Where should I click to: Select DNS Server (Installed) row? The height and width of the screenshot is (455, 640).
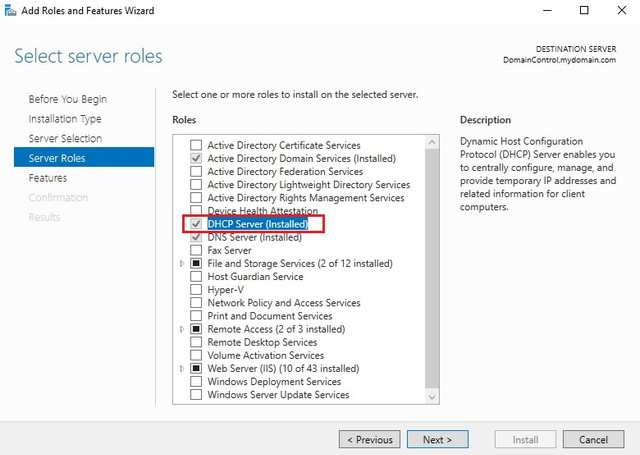[255, 237]
